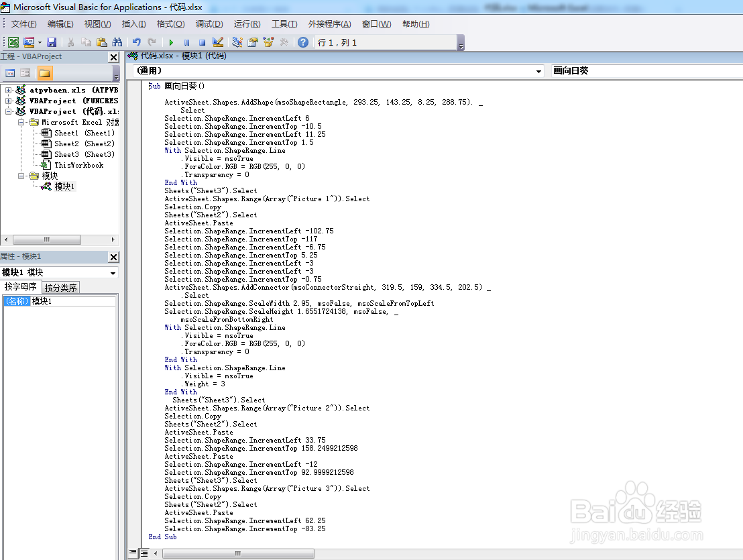743x560 pixels.
Task: Click the 行 1, 列 1 position indicator
Action: (x=337, y=43)
